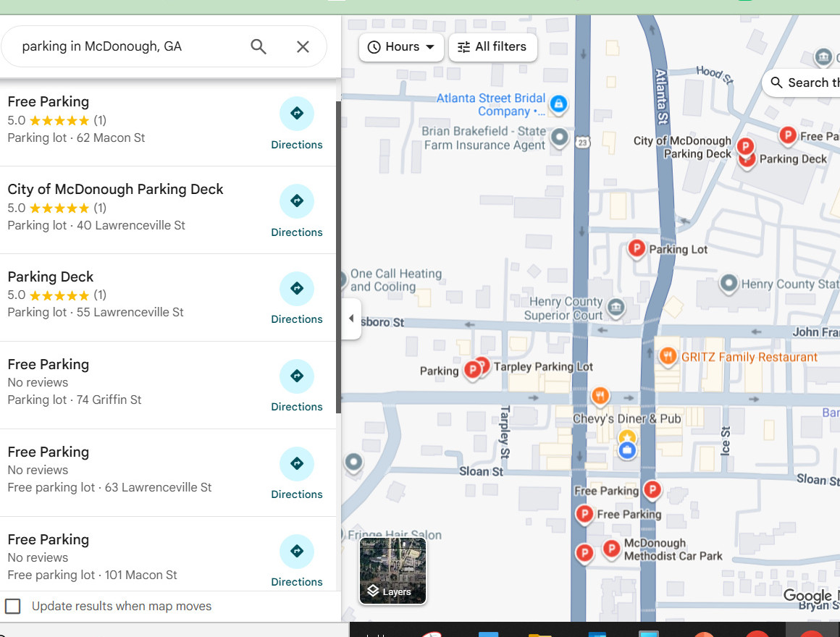
Task: Select the Henry County Superior Court marker
Action: [616, 308]
